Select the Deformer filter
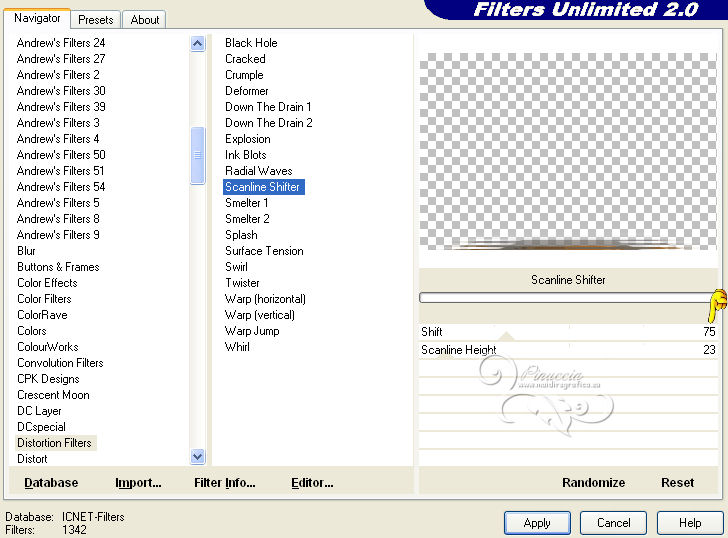This screenshot has height=538, width=728. 247,91
